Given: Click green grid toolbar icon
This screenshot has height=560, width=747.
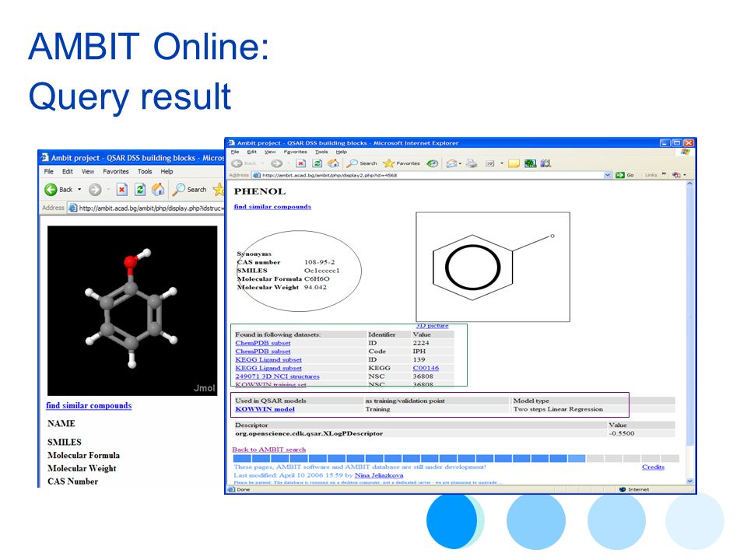Looking at the screenshot, I should (x=530, y=163).
